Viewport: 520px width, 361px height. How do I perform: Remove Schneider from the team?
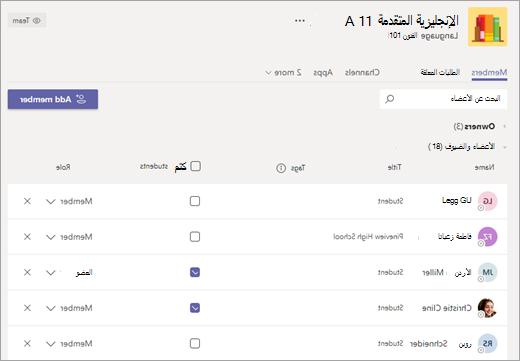point(27,343)
